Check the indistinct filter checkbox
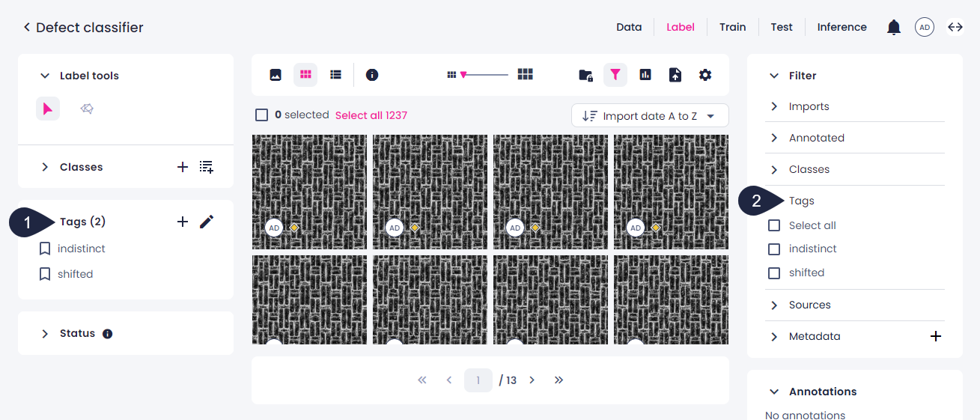The height and width of the screenshot is (420, 980). (774, 249)
